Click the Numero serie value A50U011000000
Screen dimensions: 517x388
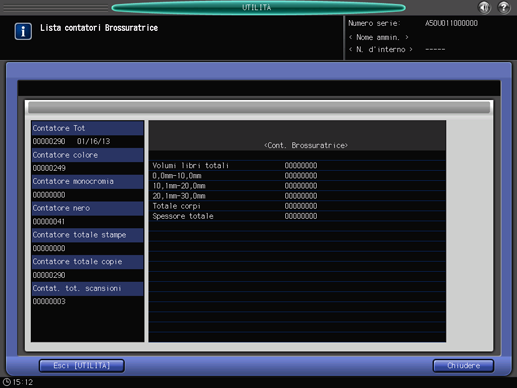(451, 23)
